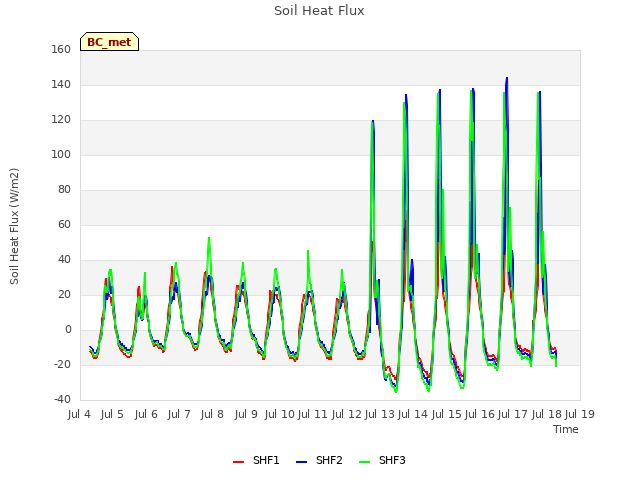Screen dimensions: 640x480
Task: Click the Jul 13 x-axis tick label
Action: (x=380, y=414)
